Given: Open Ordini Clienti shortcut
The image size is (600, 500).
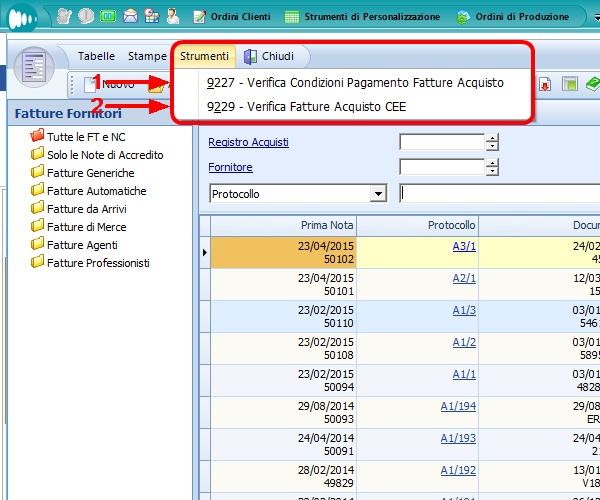Looking at the screenshot, I should pyautogui.click(x=232, y=17).
